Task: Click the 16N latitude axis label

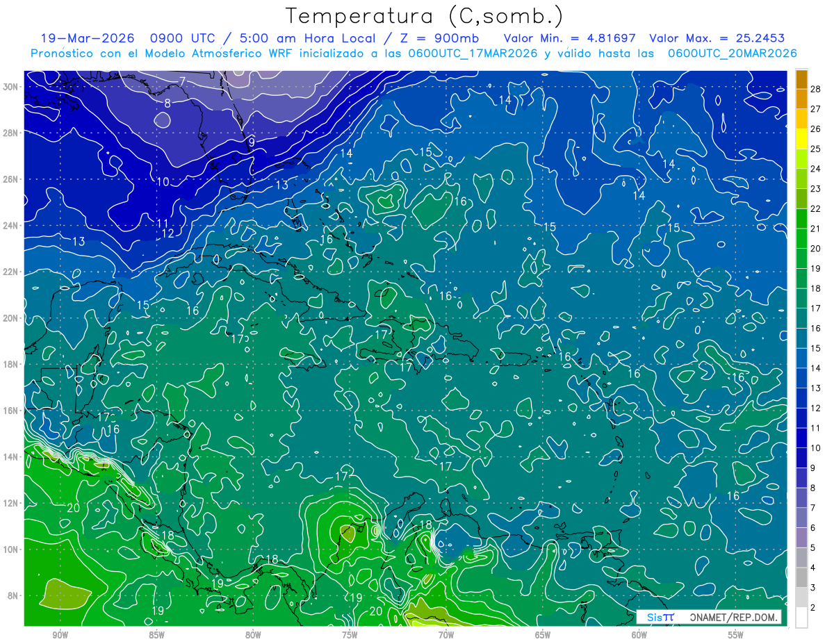Action: point(12,411)
